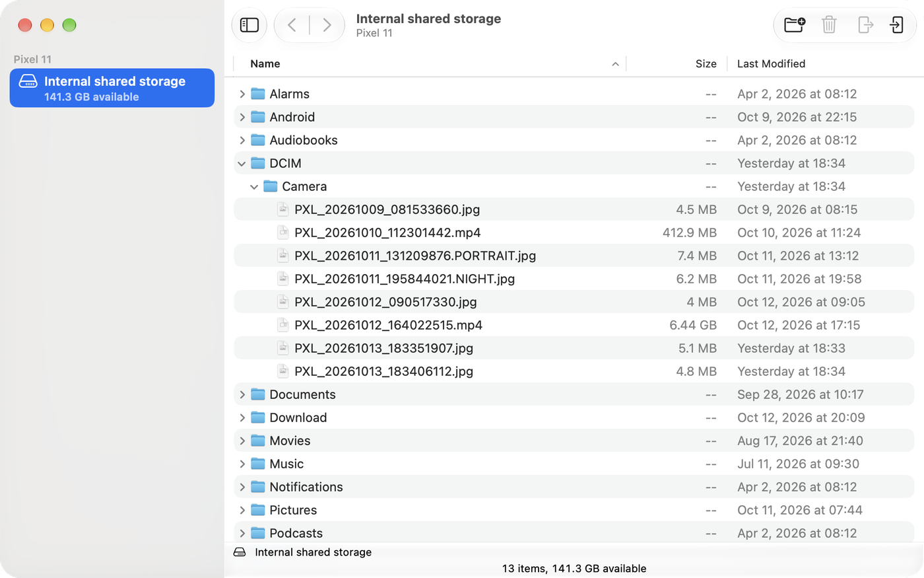The height and width of the screenshot is (578, 924).
Task: Go back with the left arrow
Action: point(292,25)
